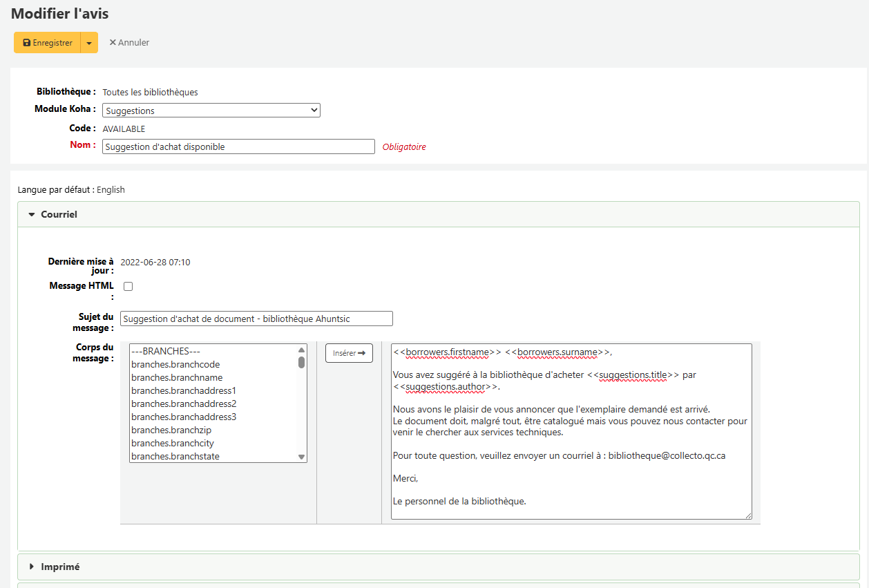Click the Insérer button
Image resolution: width=869 pixels, height=588 pixels.
tap(349, 353)
